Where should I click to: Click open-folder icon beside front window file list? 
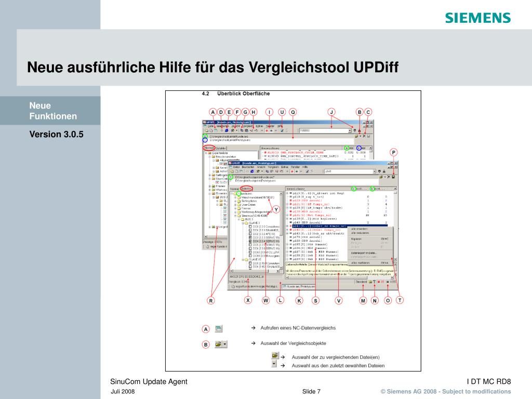tap(381, 177)
